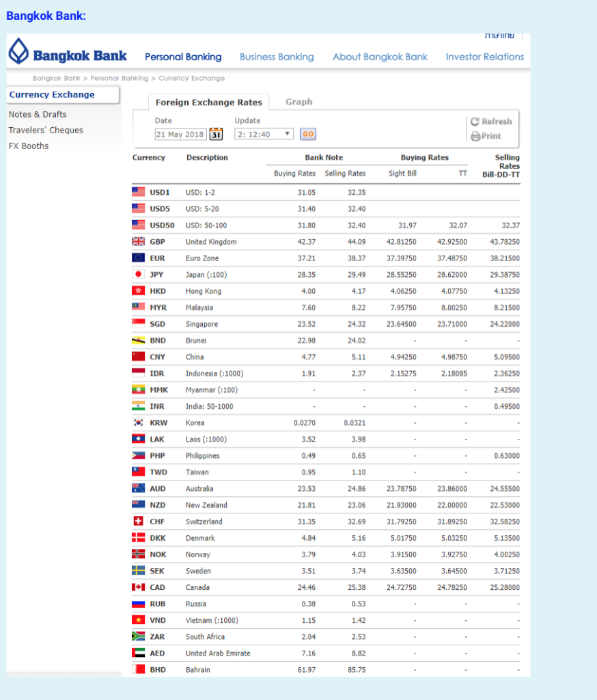Click the EUR Euro Zone flag
The height and width of the screenshot is (700, 597).
(138, 258)
